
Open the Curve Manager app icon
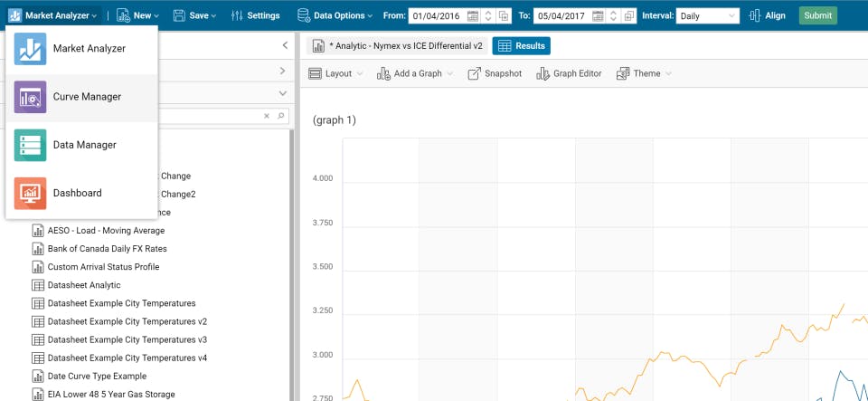click(x=31, y=97)
